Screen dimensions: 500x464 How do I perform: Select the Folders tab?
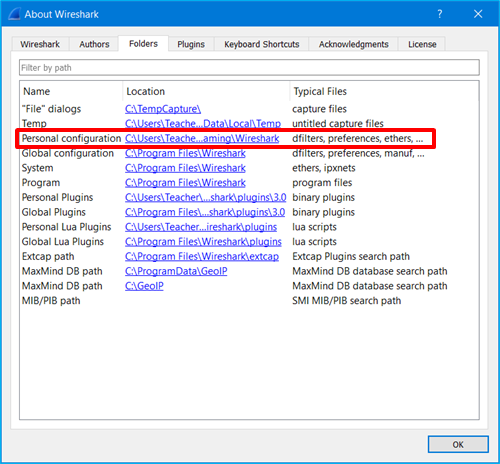click(143, 44)
